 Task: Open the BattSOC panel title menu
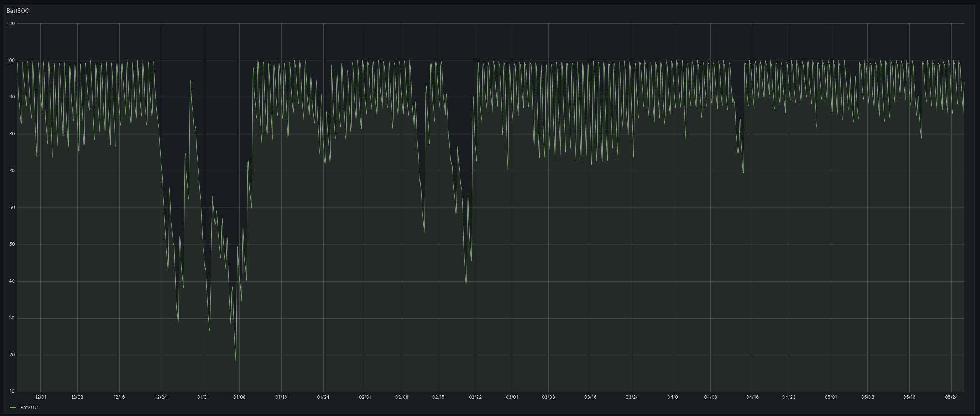(x=18, y=11)
